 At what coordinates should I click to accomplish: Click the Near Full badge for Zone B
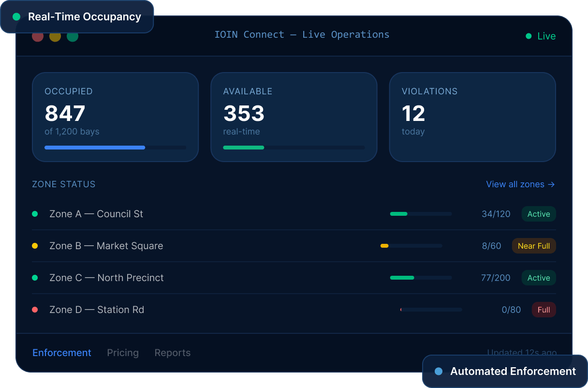534,246
